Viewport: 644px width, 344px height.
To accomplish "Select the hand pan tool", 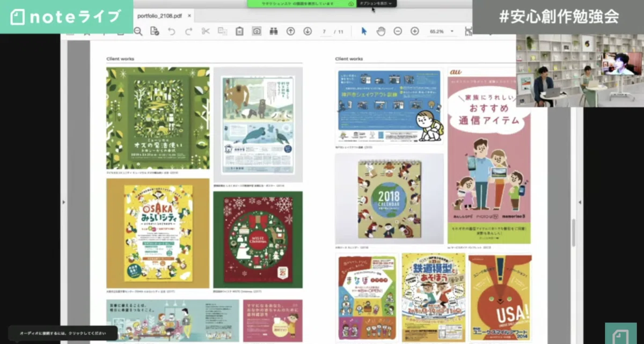I will [381, 31].
